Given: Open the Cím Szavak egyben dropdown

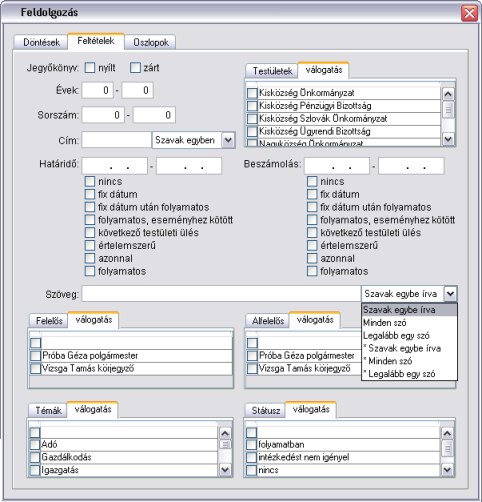Looking at the screenshot, I should pyautogui.click(x=228, y=140).
